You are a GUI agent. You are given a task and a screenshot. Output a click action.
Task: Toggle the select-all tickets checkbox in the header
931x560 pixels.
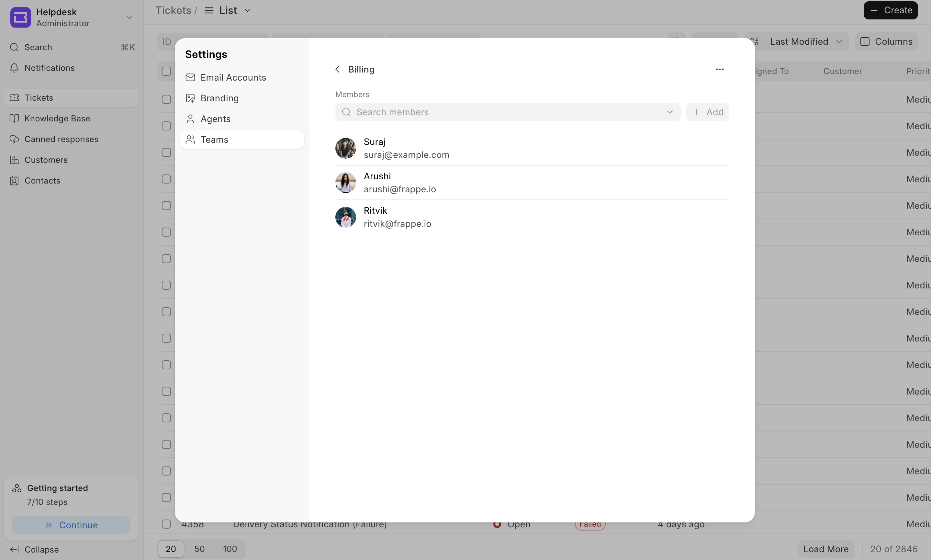coord(166,71)
